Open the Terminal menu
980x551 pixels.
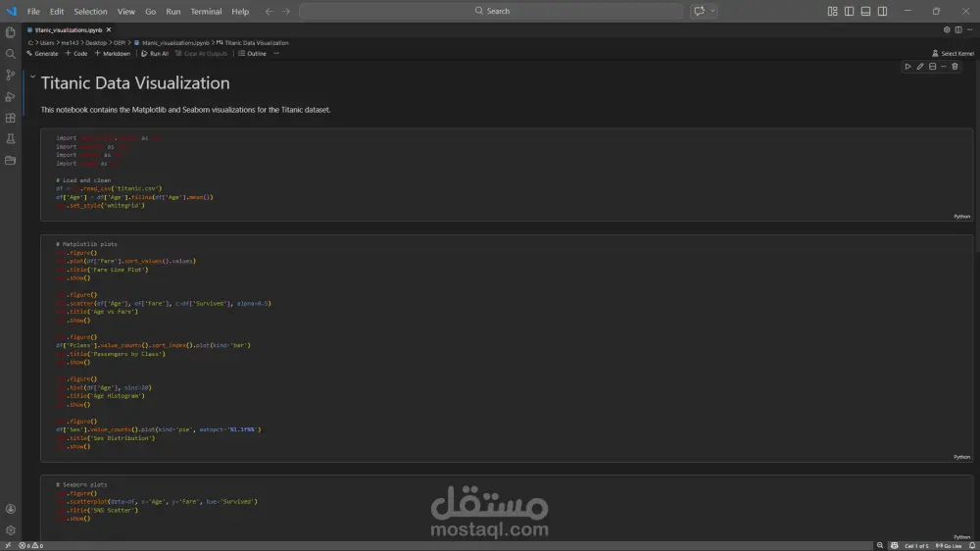coord(206,11)
